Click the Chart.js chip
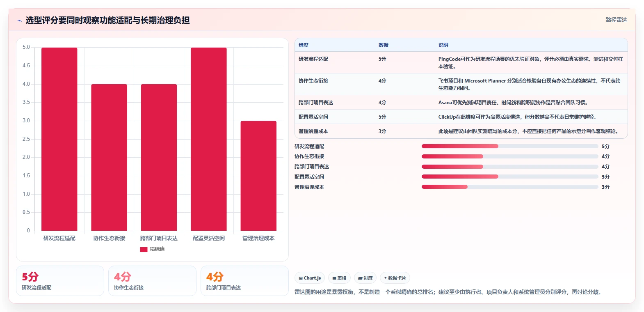 click(x=310, y=278)
